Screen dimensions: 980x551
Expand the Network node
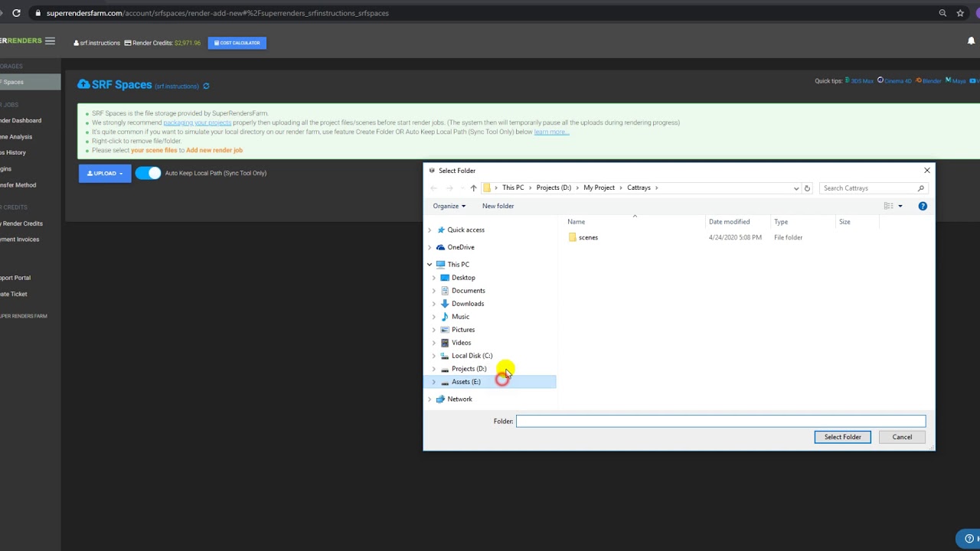click(430, 399)
